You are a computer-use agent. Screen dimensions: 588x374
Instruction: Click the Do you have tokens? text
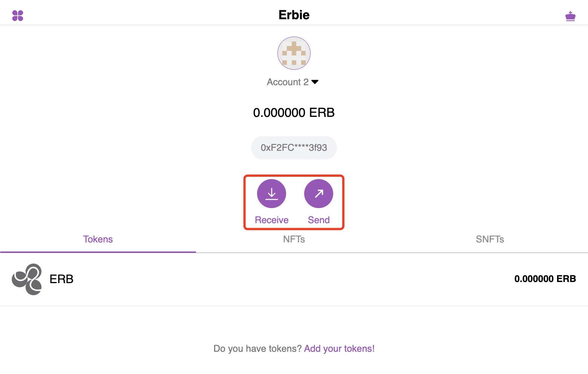tap(257, 348)
